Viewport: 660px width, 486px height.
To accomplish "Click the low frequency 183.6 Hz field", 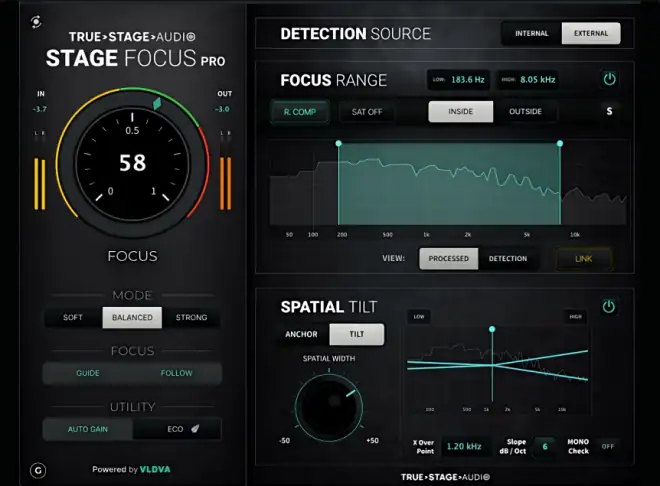I will coord(459,80).
